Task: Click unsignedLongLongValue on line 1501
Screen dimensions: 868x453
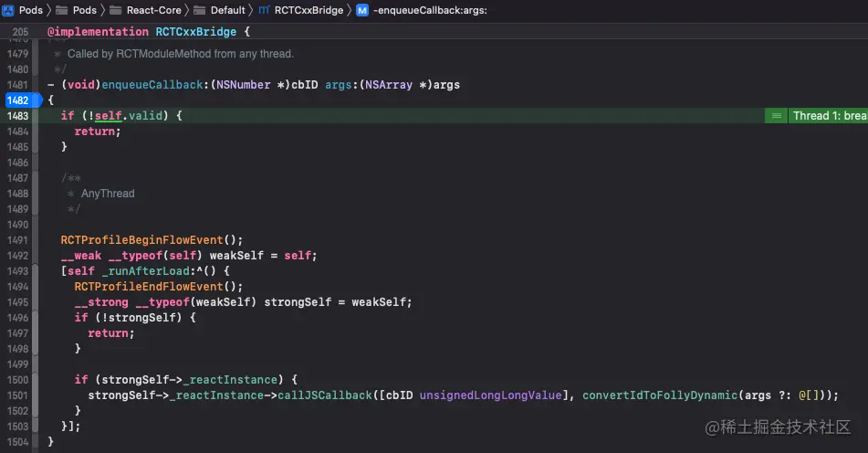Action: (x=490, y=395)
